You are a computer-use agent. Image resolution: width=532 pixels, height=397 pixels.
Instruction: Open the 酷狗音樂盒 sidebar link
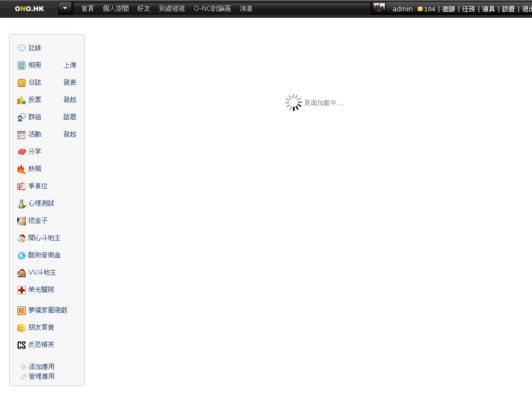(x=44, y=255)
